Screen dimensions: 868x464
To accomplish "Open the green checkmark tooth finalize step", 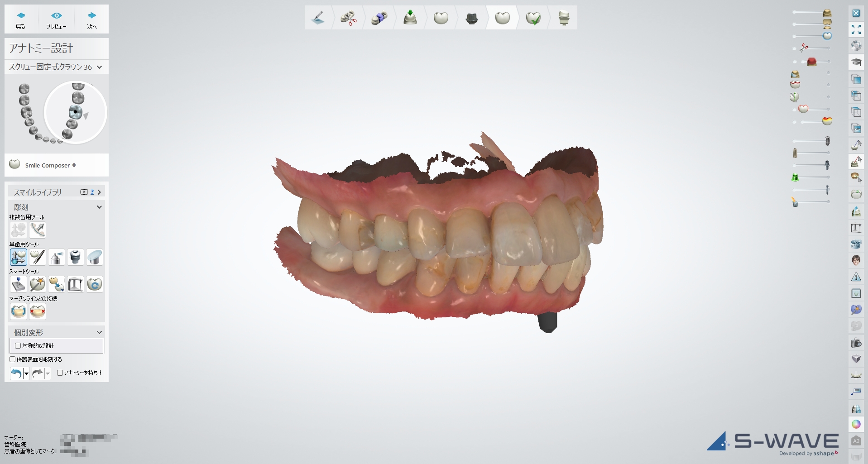I will point(533,18).
